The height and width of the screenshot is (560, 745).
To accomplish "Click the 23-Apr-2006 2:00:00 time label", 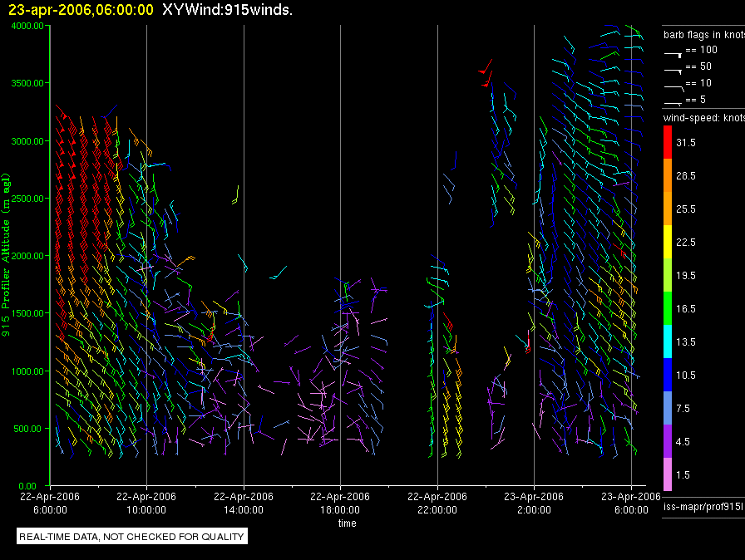I will pyautogui.click(x=534, y=503).
